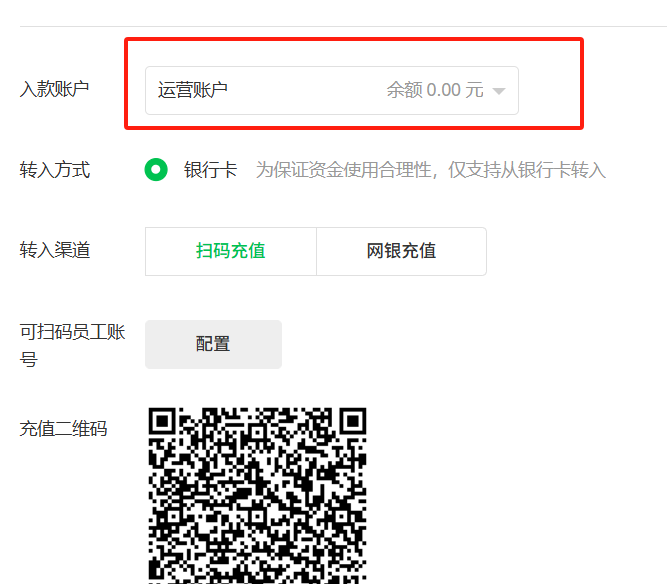Click the 余额 0.00 元 balance text
667x584 pixels.
coord(435,90)
